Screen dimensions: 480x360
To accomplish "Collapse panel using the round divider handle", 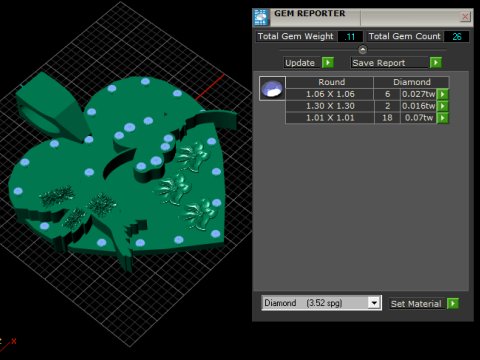I will [363, 50].
